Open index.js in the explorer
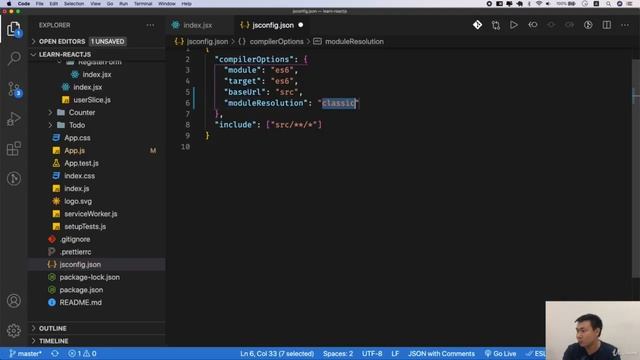This screenshot has width=640, height=360. pyautogui.click(x=77, y=189)
